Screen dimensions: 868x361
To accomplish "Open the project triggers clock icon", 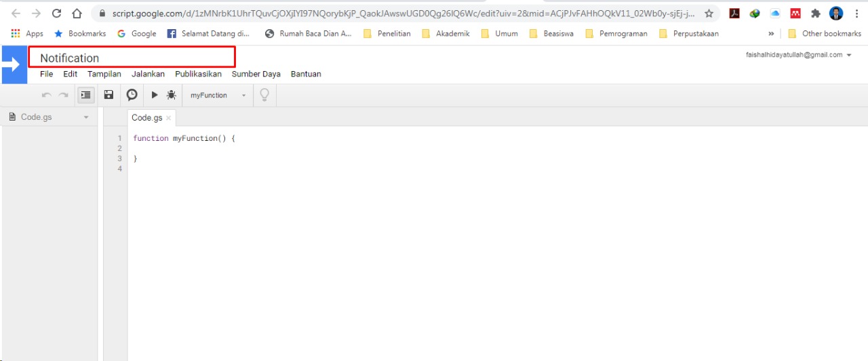I will tap(132, 95).
